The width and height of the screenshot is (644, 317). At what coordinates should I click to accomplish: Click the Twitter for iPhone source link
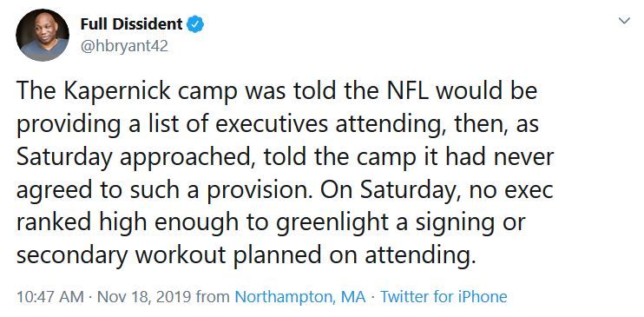[x=444, y=296]
